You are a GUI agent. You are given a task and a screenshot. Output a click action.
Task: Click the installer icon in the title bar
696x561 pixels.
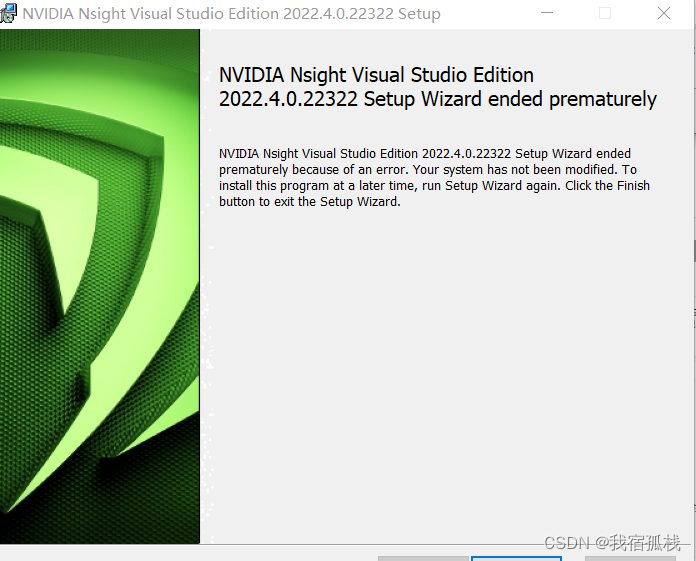coord(8,13)
